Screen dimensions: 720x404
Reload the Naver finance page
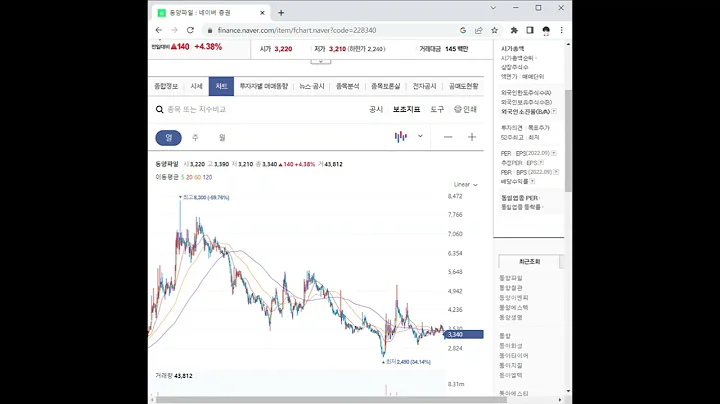pos(190,30)
